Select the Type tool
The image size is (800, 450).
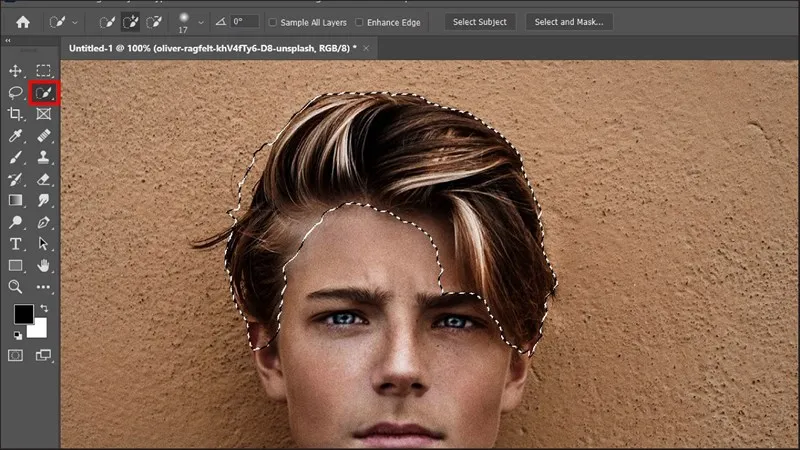(x=16, y=244)
